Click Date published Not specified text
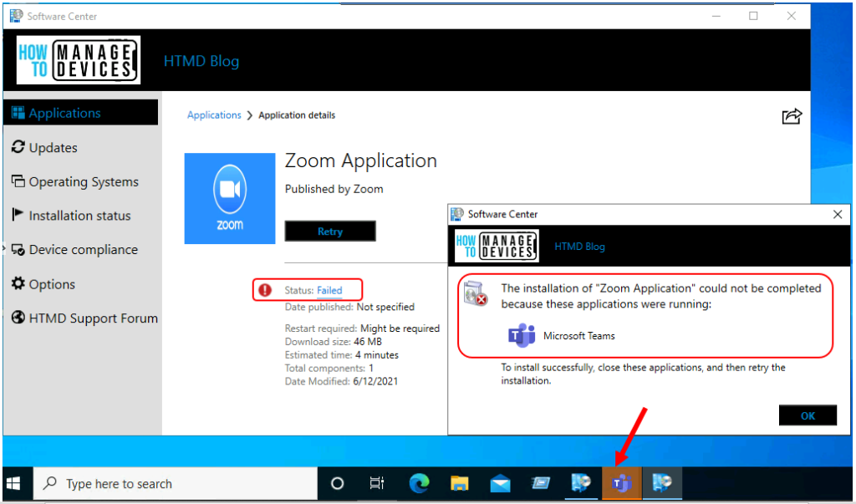The height and width of the screenshot is (504, 856). pyautogui.click(x=349, y=307)
